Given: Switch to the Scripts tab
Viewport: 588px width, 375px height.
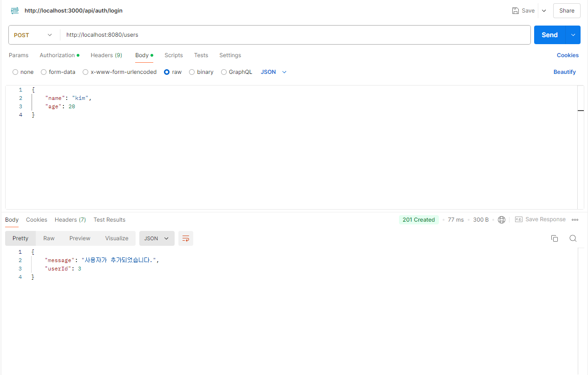Looking at the screenshot, I should (174, 55).
